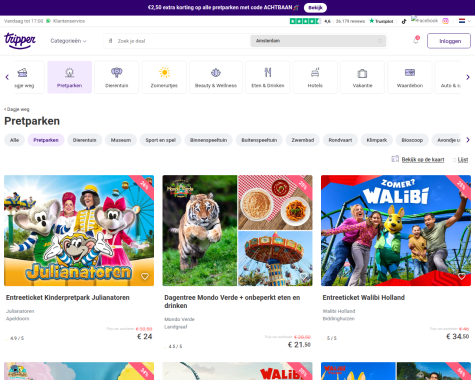
Task: Select the Dierentuin filter chip
Action: (x=85, y=140)
